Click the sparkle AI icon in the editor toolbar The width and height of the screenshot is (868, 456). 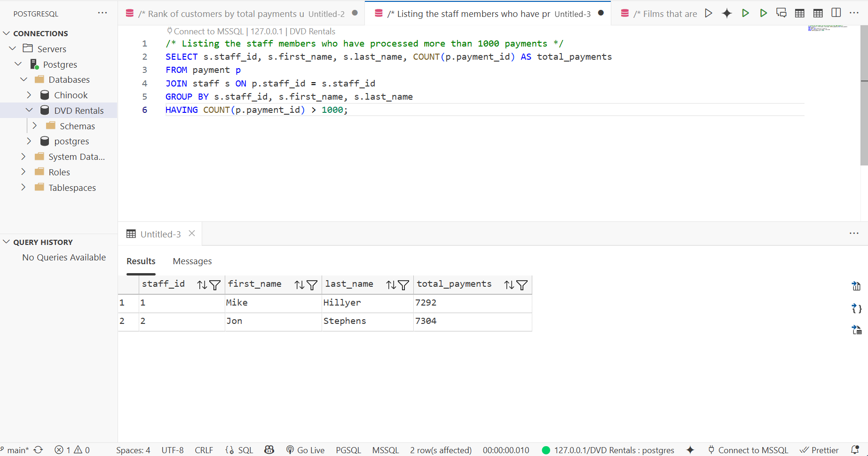point(727,13)
